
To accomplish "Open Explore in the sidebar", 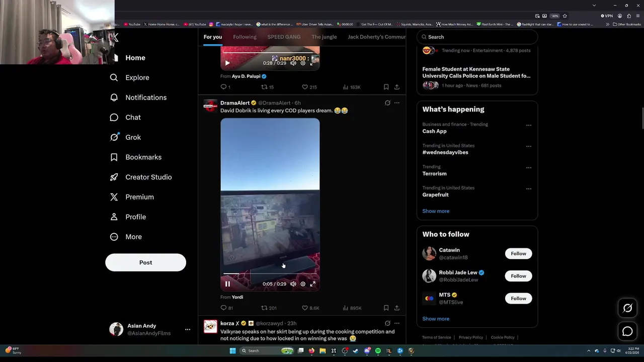I will (130, 77).
